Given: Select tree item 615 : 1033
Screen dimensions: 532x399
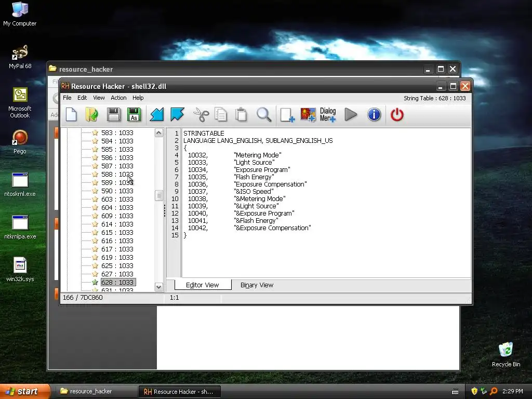Looking at the screenshot, I should pos(117,232).
